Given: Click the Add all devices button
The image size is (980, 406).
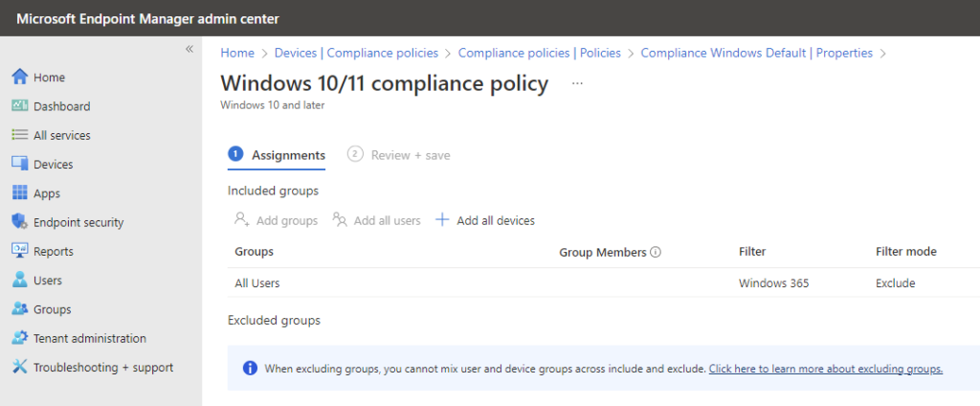Looking at the screenshot, I should (x=485, y=220).
